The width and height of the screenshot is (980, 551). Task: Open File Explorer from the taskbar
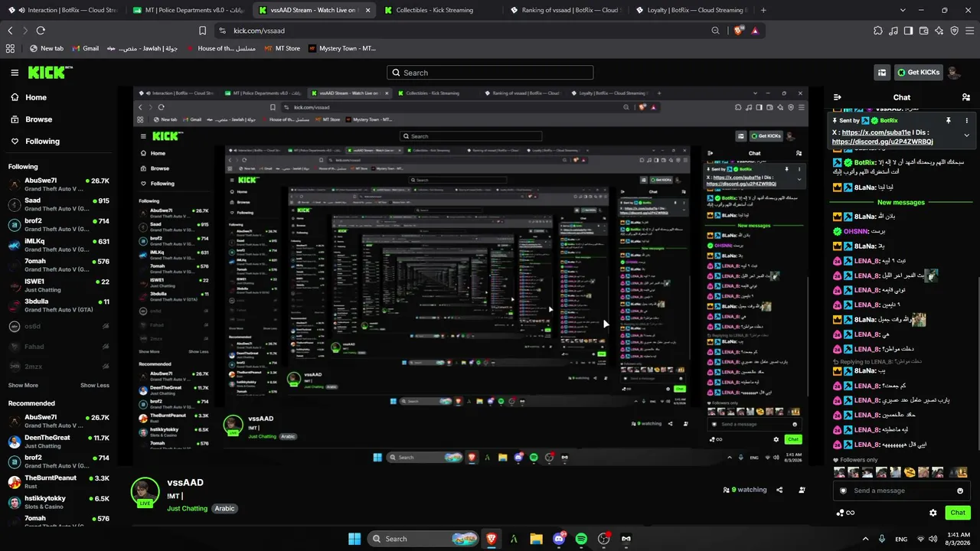click(x=536, y=539)
